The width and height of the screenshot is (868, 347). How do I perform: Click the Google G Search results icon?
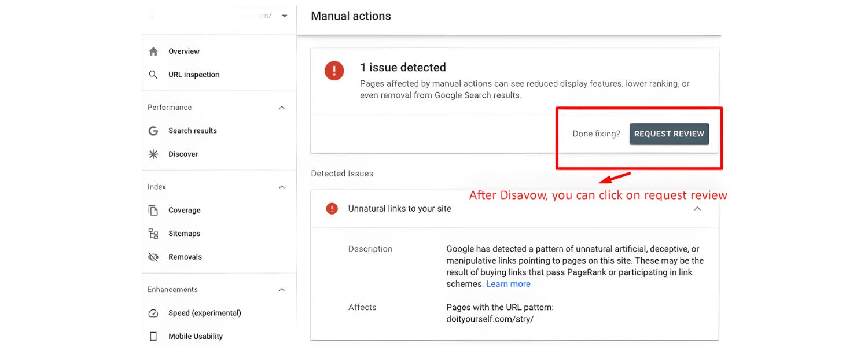pyautogui.click(x=153, y=131)
